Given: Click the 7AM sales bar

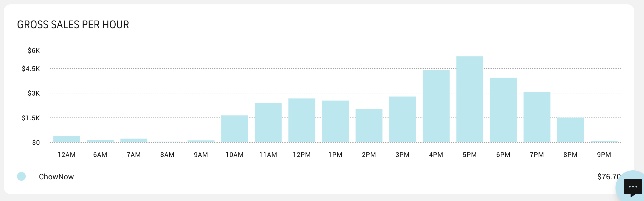Looking at the screenshot, I should [134, 140].
